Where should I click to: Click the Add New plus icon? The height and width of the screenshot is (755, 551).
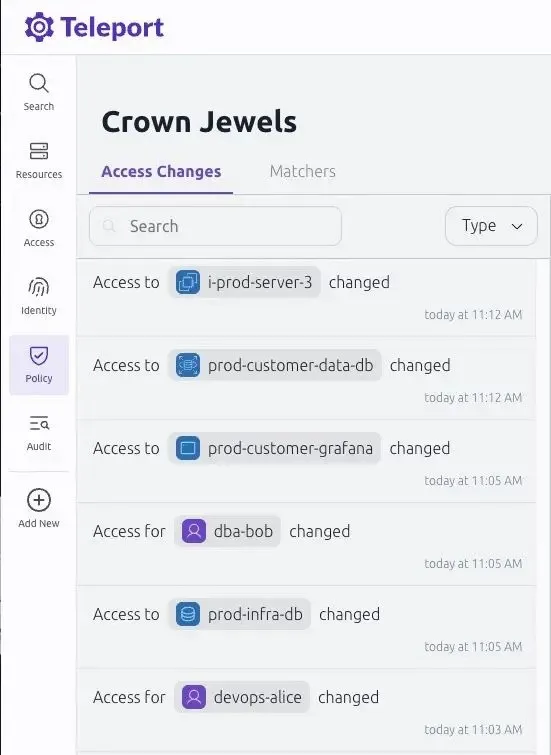point(39,500)
